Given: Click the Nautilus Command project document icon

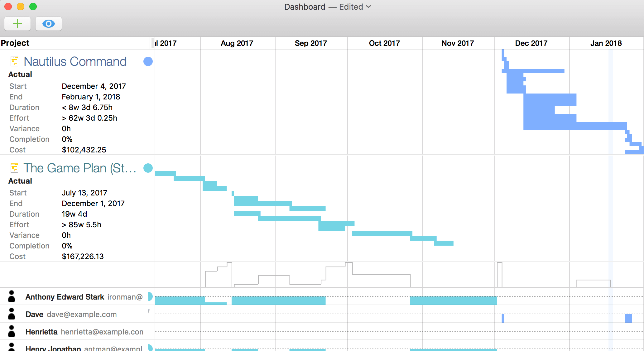Looking at the screenshot, I should (x=14, y=61).
